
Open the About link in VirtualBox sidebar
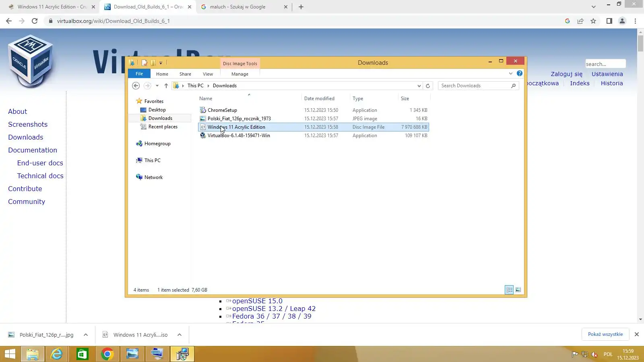pyautogui.click(x=18, y=111)
